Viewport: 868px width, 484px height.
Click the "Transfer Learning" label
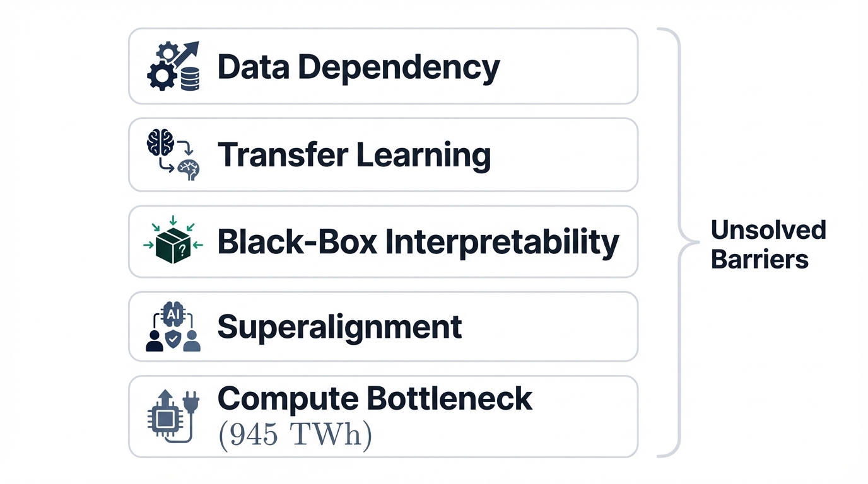pyautogui.click(x=354, y=155)
